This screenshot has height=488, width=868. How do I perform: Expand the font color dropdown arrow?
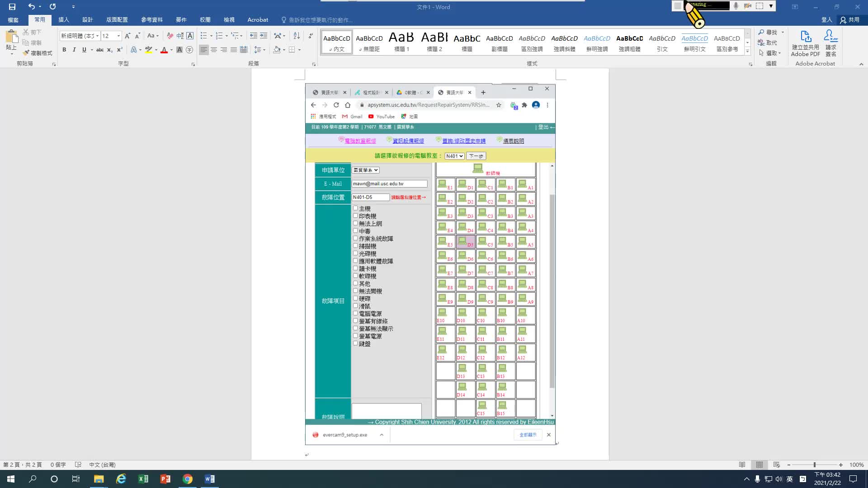[171, 50]
